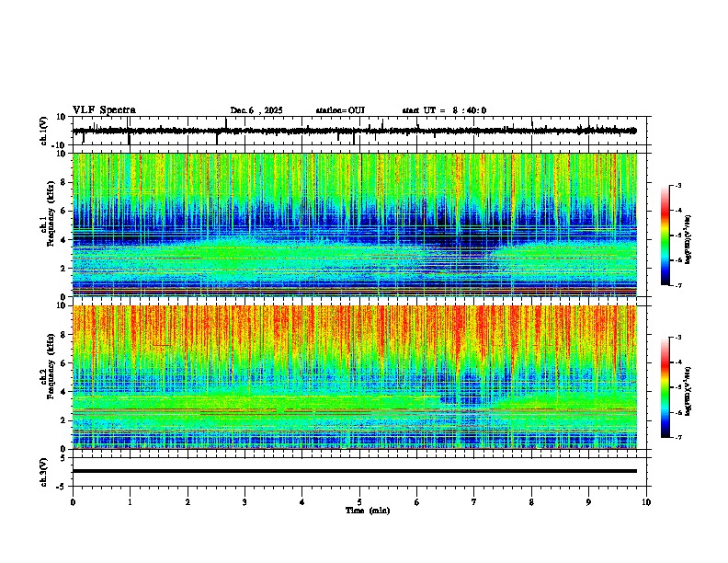Click the 'ch.1(V)' waveform axis label

coord(43,131)
